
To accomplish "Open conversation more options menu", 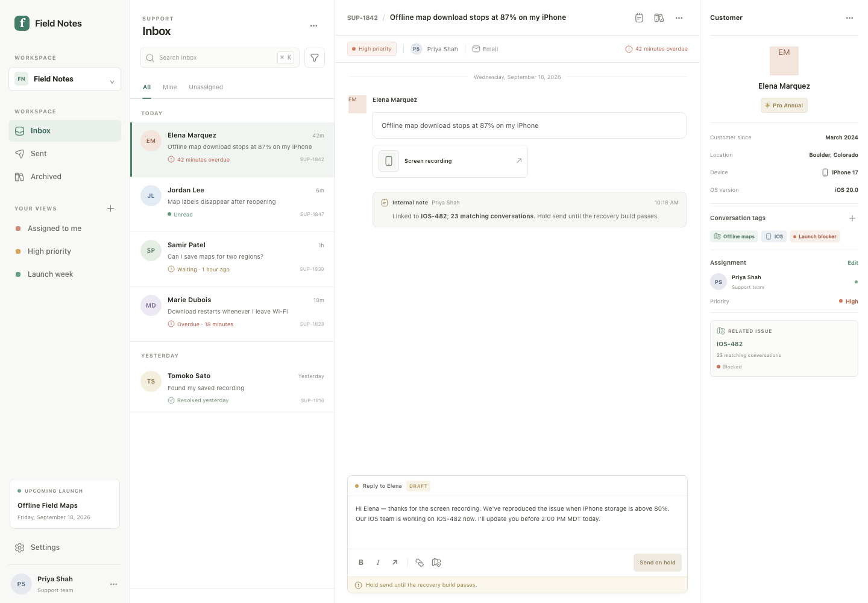I will (x=679, y=18).
